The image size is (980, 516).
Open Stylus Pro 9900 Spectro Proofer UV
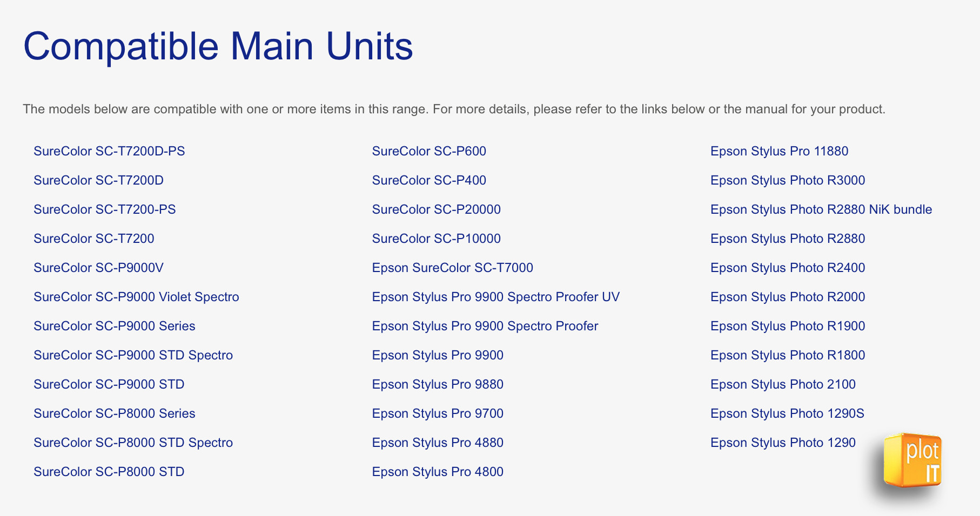click(x=496, y=297)
